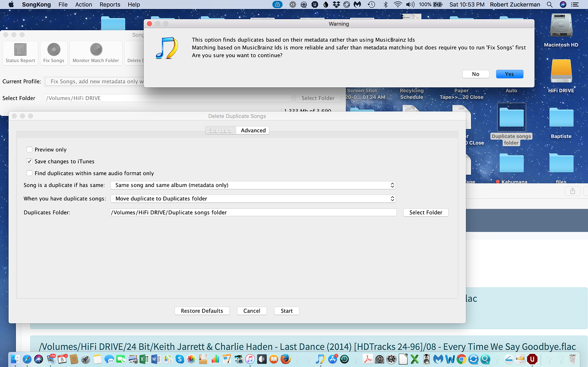This screenshot has width=588, height=367.
Task: Open Time Machine in the Dock
Action: click(x=344, y=359)
